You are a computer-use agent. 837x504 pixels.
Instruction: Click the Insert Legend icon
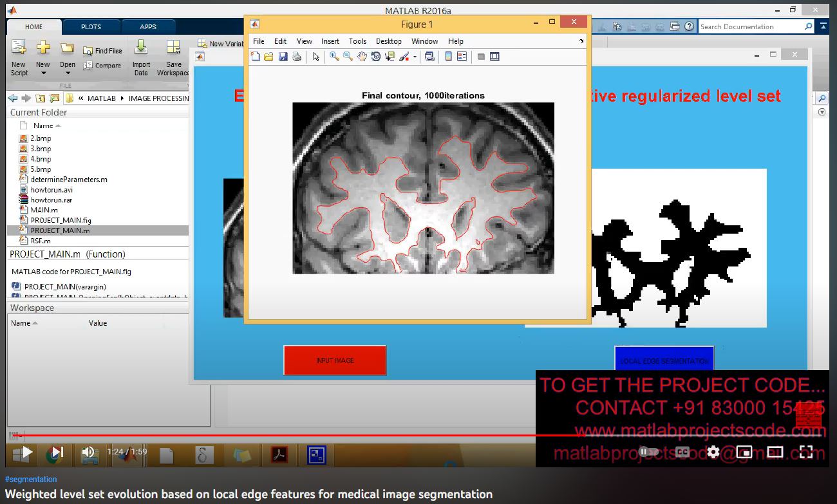(462, 57)
